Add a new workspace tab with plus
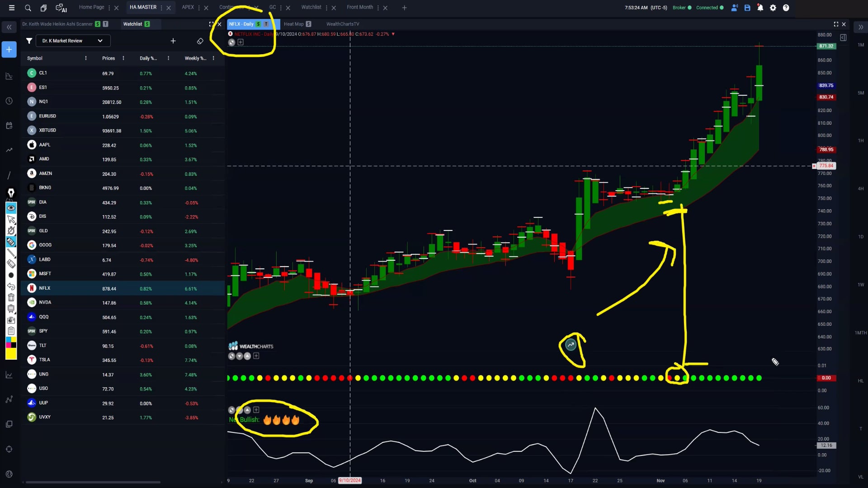This screenshot has width=868, height=488. click(404, 8)
